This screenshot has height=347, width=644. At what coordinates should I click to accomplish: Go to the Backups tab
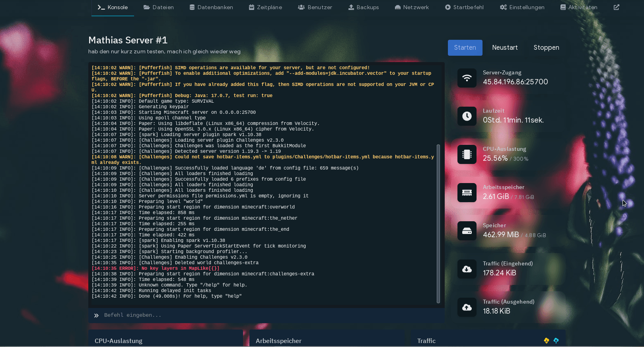(364, 7)
